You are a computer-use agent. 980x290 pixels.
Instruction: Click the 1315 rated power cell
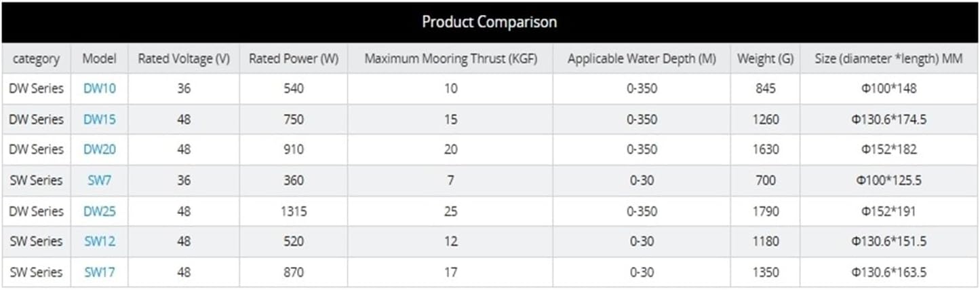tap(293, 211)
